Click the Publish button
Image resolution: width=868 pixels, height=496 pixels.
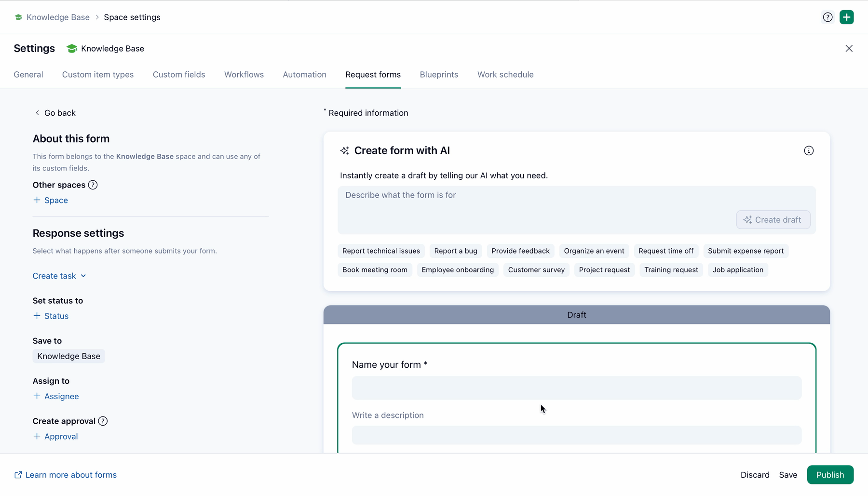[830, 475]
